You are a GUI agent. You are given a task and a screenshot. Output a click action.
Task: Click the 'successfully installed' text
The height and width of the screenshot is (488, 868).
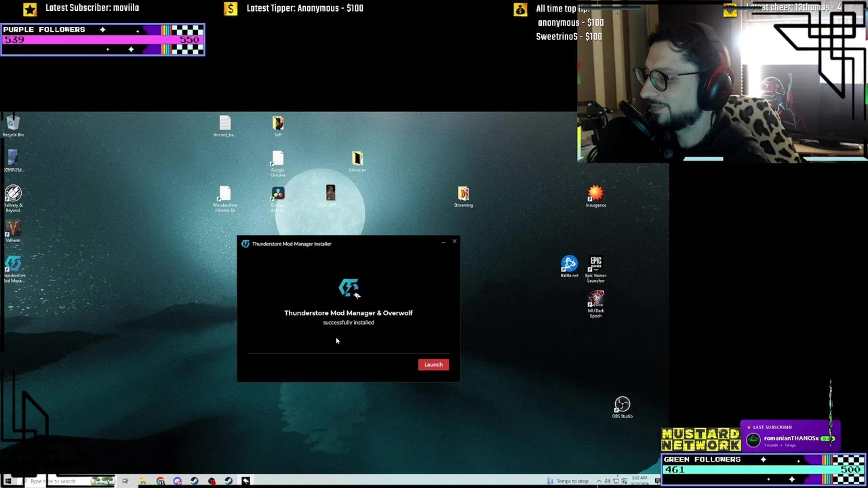tap(349, 323)
